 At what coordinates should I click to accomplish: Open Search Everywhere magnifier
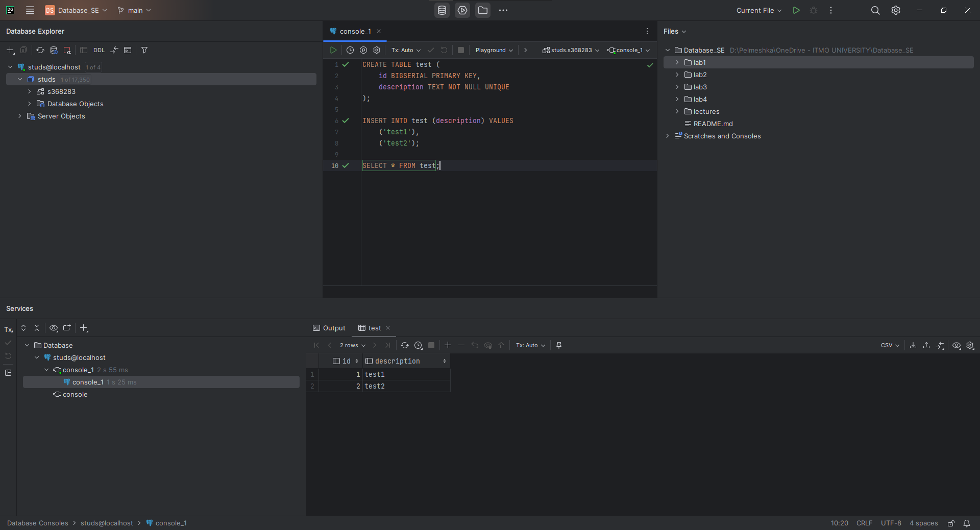point(875,10)
